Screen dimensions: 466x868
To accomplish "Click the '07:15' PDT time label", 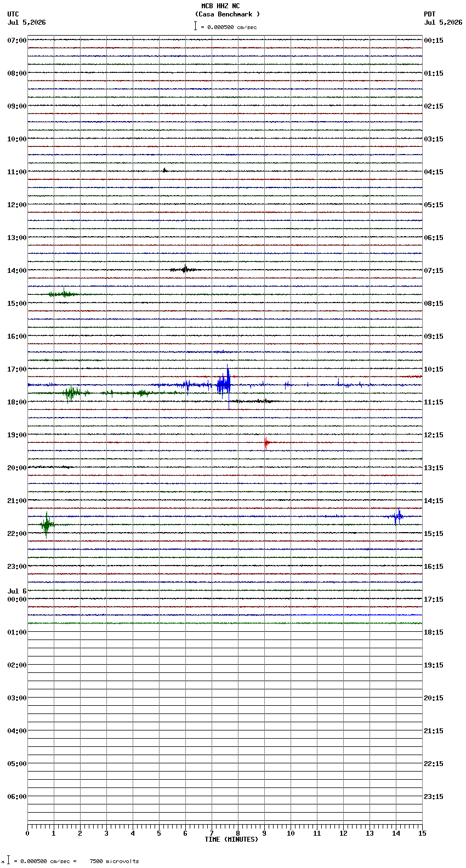I will pos(434,271).
